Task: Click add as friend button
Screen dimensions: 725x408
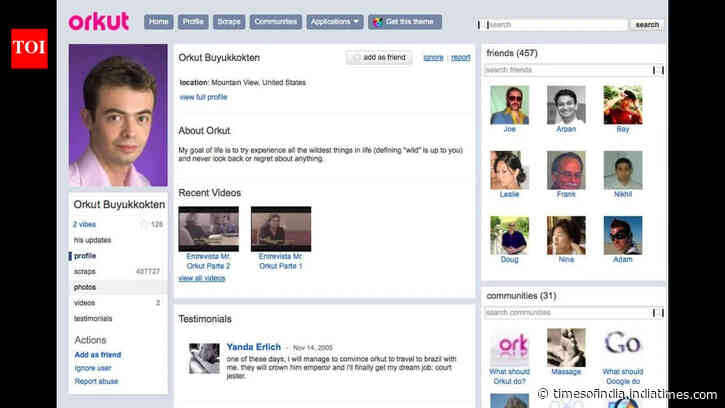Action: 379,57
